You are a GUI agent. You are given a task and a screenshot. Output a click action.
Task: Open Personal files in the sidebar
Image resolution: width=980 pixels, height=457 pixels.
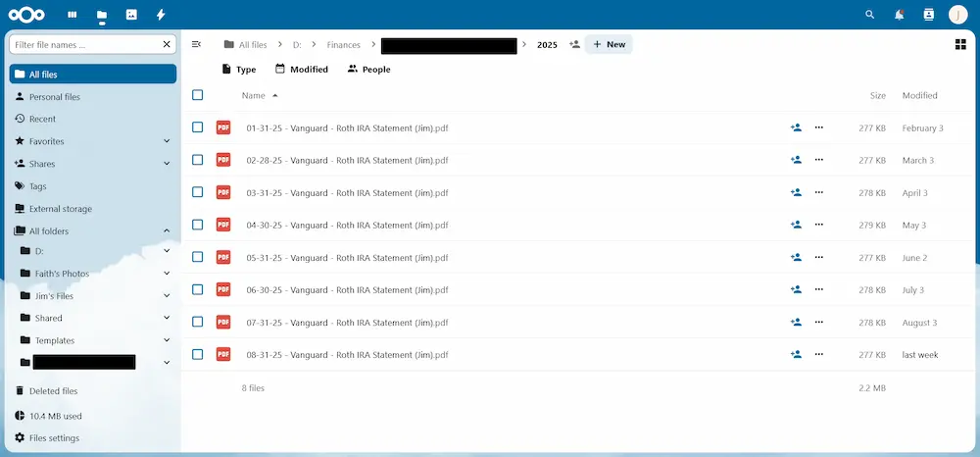92,97
